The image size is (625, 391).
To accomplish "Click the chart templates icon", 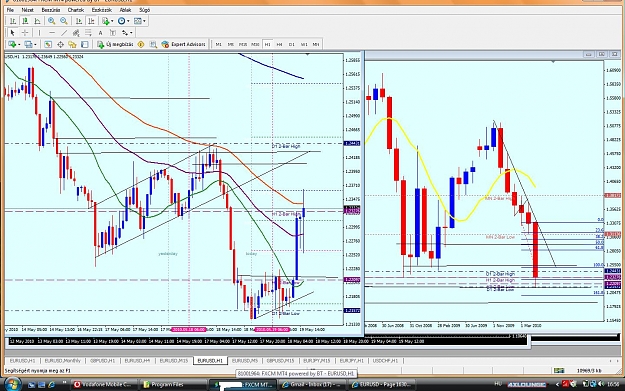I will [138, 21].
